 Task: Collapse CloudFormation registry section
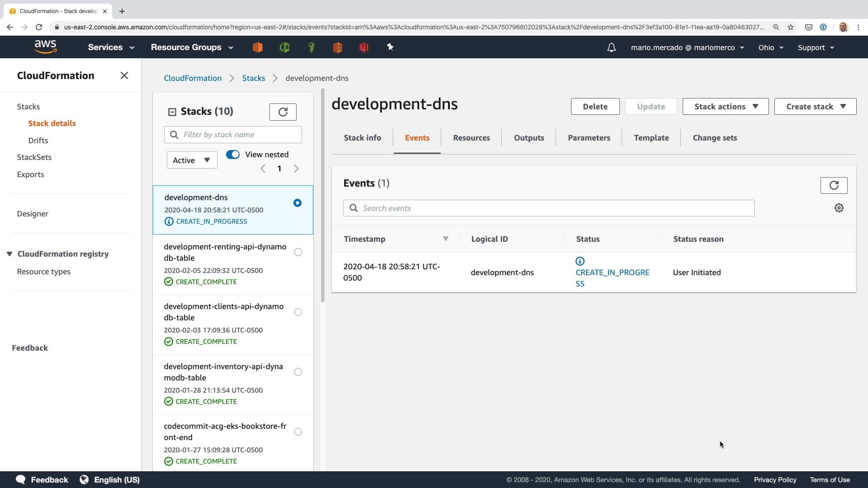(9, 254)
